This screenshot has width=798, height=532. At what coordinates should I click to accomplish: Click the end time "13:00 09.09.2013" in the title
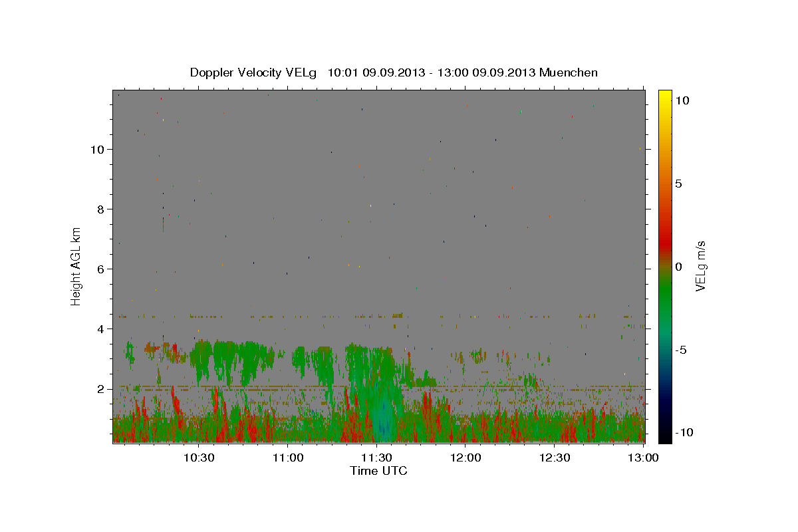pos(486,72)
